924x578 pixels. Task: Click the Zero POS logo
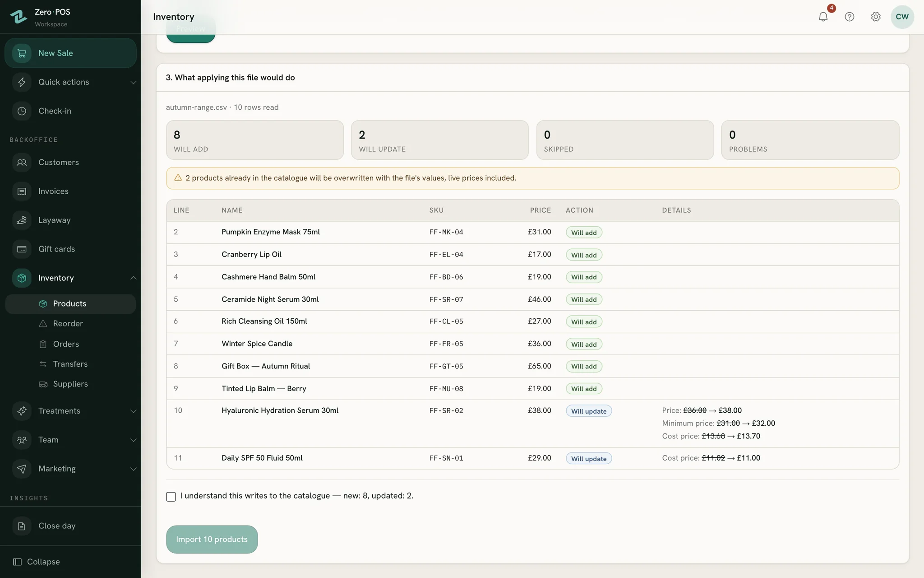coord(18,17)
